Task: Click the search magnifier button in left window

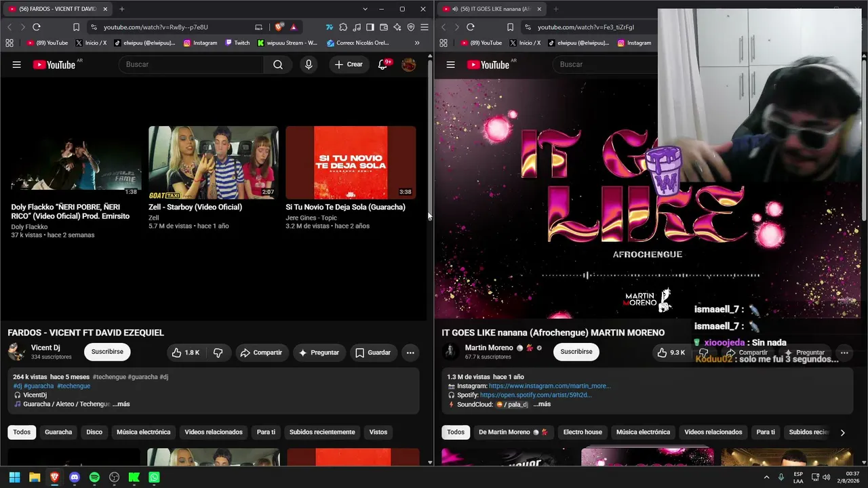Action: click(278, 64)
